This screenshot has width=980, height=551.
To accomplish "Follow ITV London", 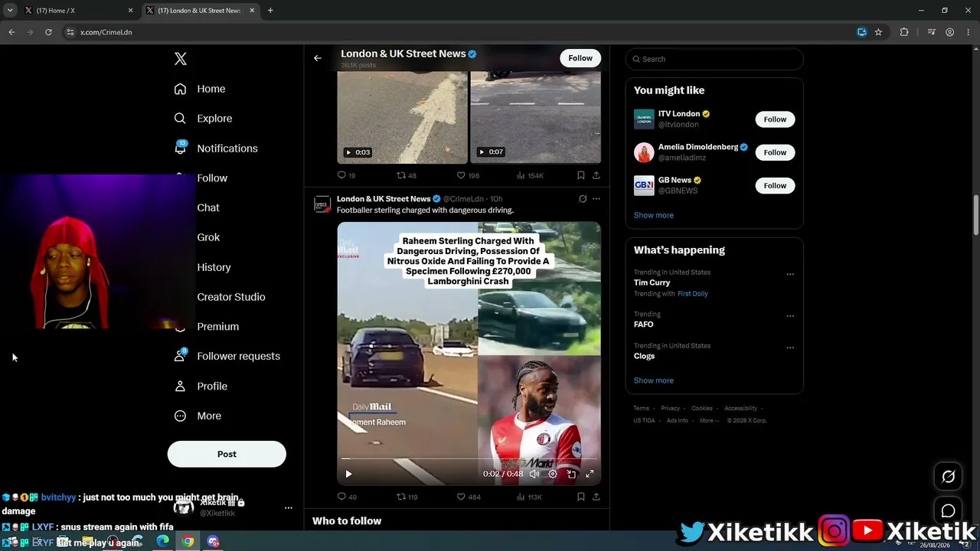I will click(x=775, y=119).
